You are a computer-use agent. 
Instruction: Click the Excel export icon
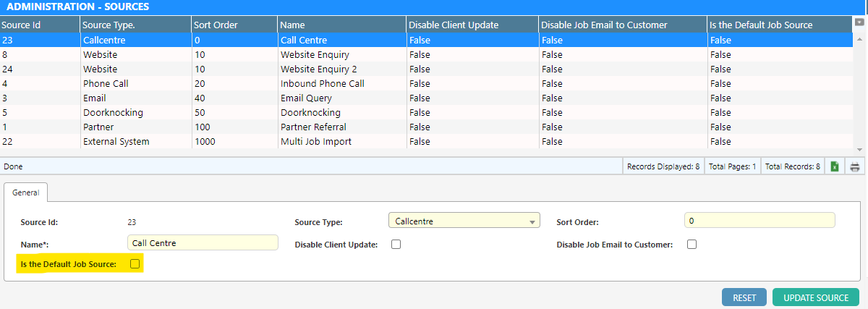tap(834, 166)
